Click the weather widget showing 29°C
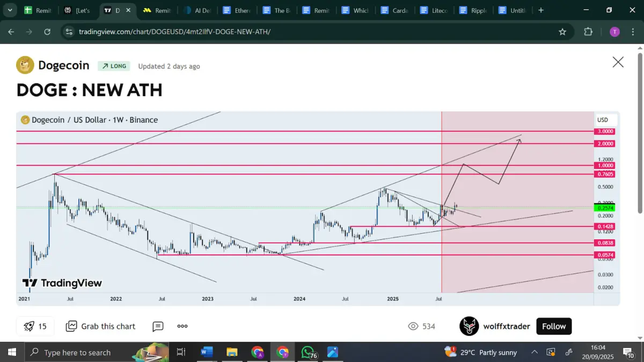 [480, 352]
